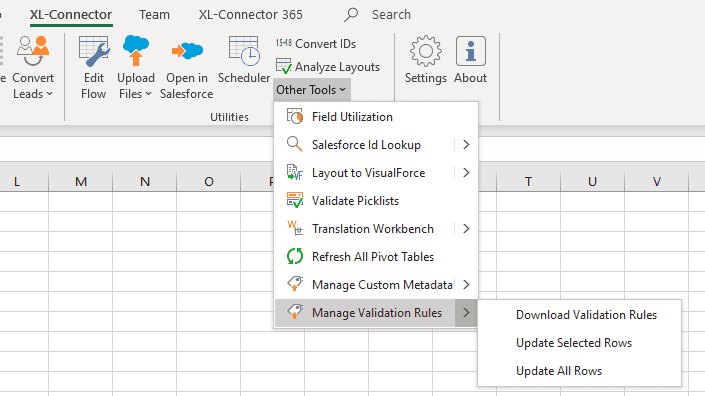Select column M header

81,182
